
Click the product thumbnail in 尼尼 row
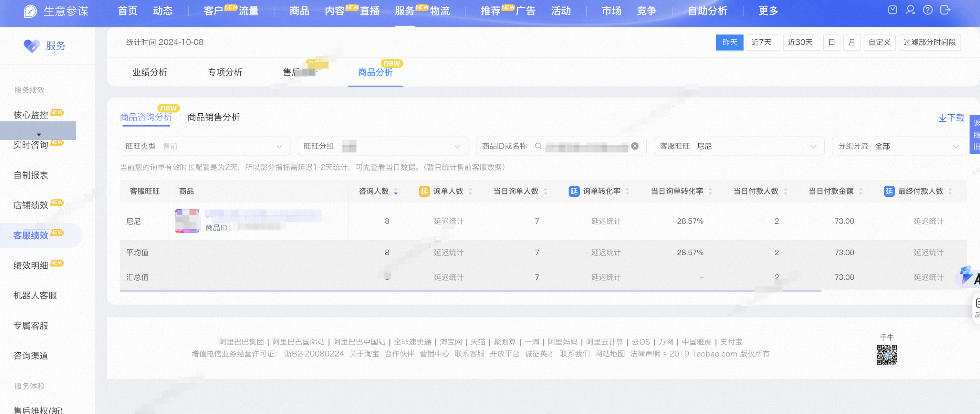pos(187,221)
